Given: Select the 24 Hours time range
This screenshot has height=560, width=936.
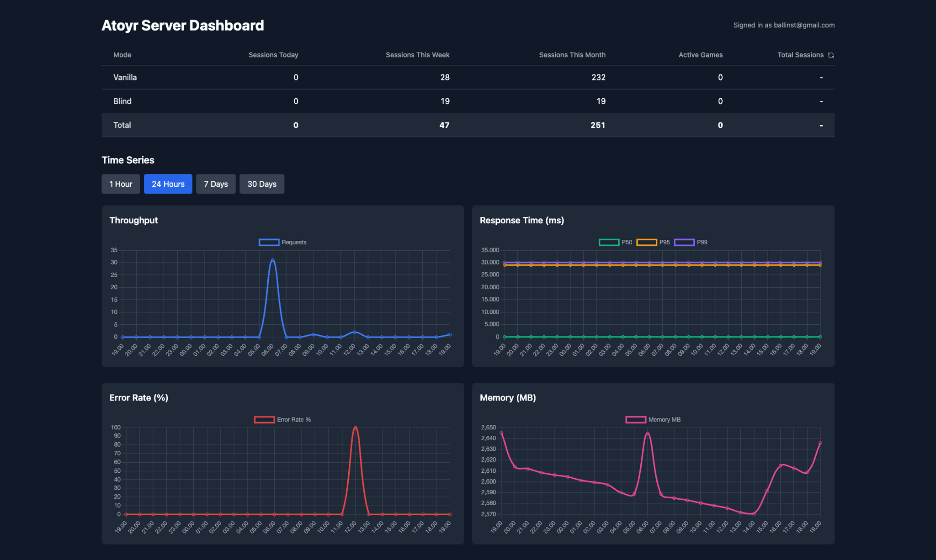Looking at the screenshot, I should coord(168,184).
